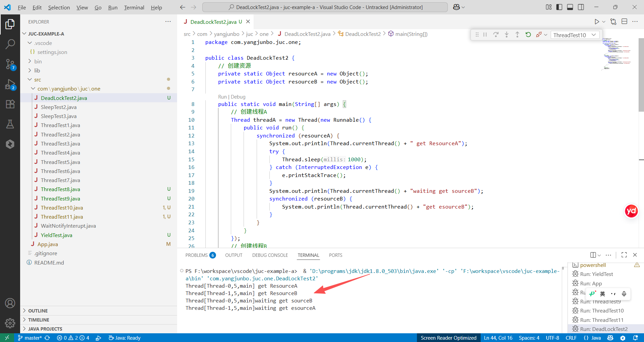Click the Run Java play button

point(597,22)
